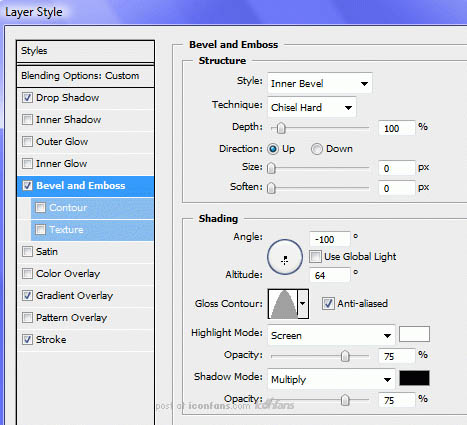The height and width of the screenshot is (425, 467).
Task: Click the black Shadow Mode color swatch
Action: 414,378
